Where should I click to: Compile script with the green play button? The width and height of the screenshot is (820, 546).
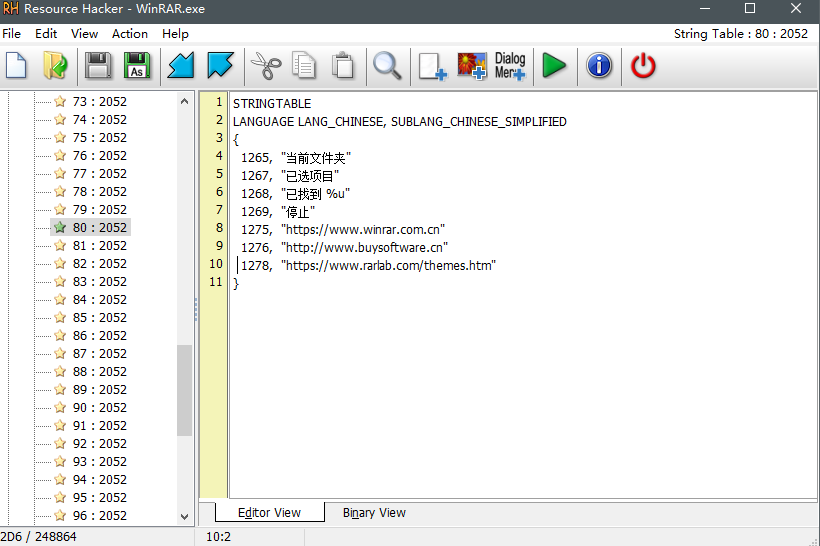pos(554,67)
